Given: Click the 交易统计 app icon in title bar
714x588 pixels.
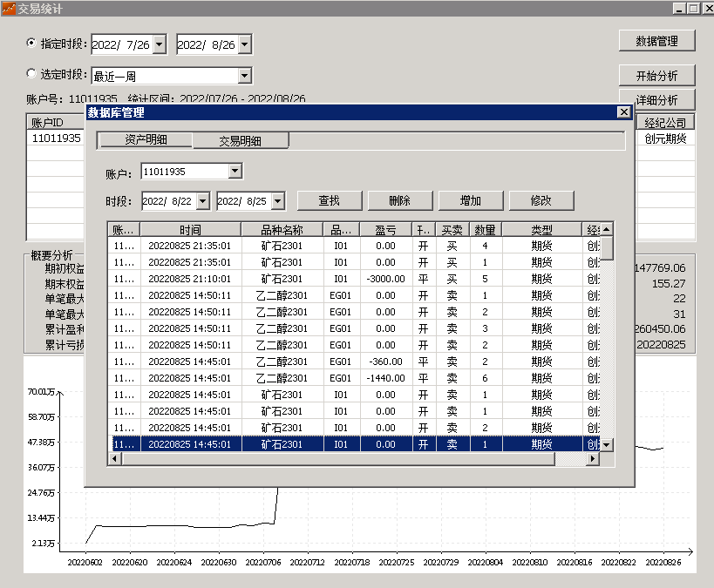Looking at the screenshot, I should point(8,8).
